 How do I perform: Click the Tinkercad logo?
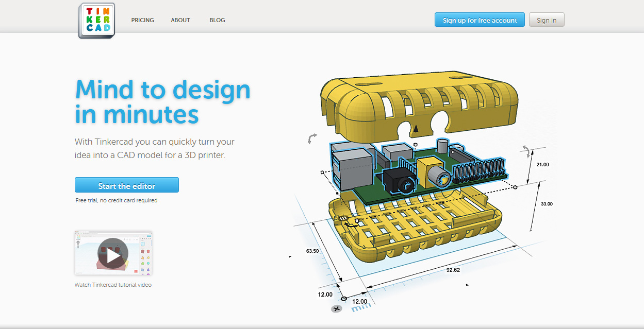click(97, 21)
